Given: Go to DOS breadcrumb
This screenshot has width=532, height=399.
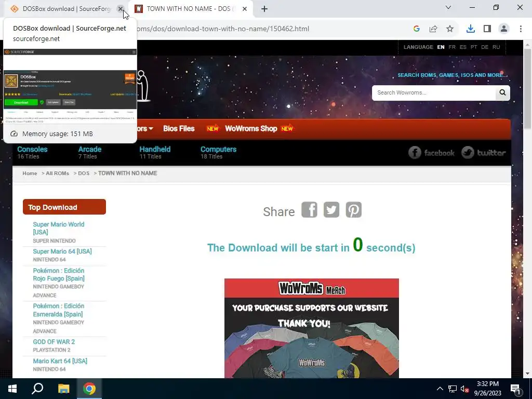Looking at the screenshot, I should click(84, 174).
